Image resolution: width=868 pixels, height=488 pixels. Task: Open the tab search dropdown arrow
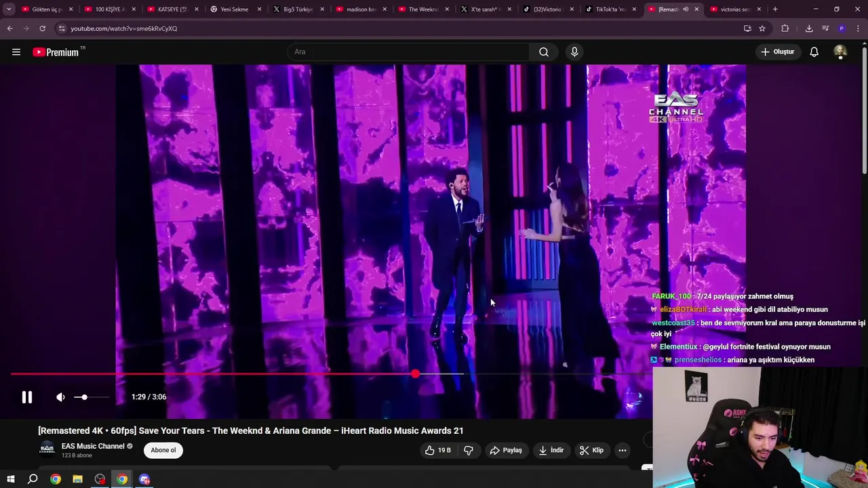pos(9,9)
